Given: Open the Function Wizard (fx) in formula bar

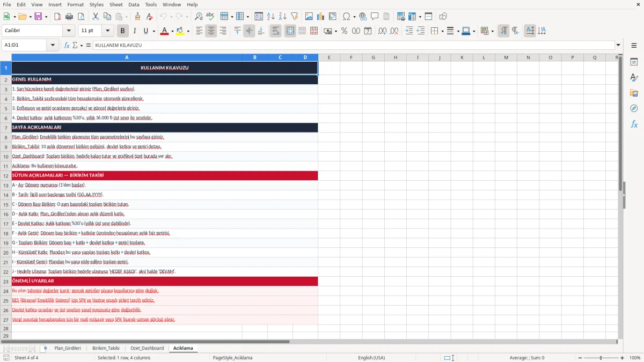Looking at the screenshot, I should (67, 45).
